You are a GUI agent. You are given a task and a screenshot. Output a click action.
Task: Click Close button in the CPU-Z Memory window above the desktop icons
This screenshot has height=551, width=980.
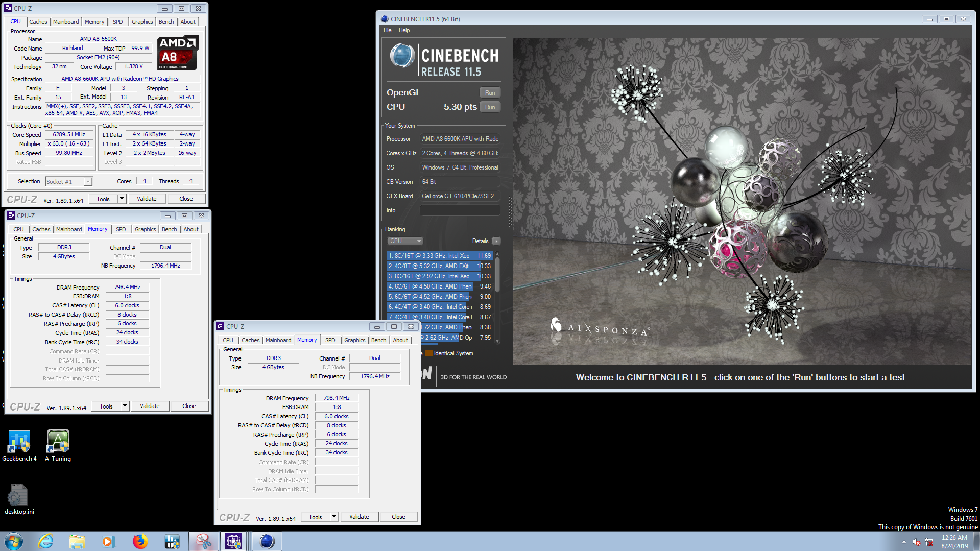pyautogui.click(x=189, y=406)
